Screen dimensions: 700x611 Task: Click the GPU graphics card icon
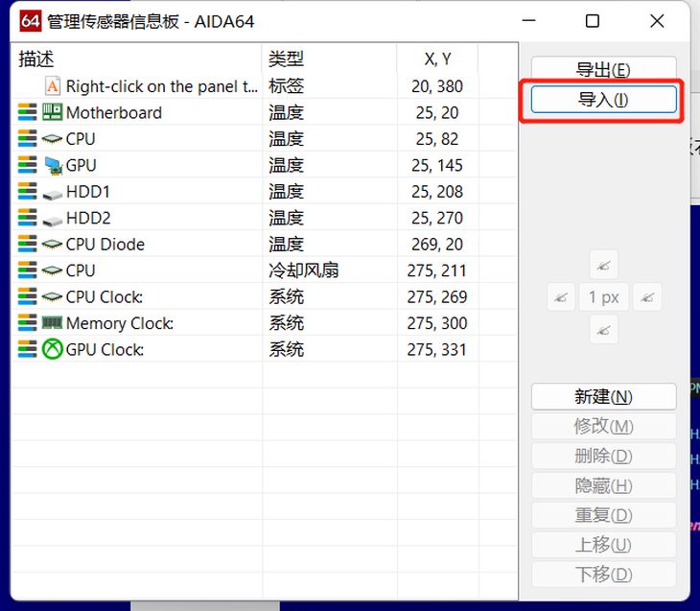tap(53, 166)
